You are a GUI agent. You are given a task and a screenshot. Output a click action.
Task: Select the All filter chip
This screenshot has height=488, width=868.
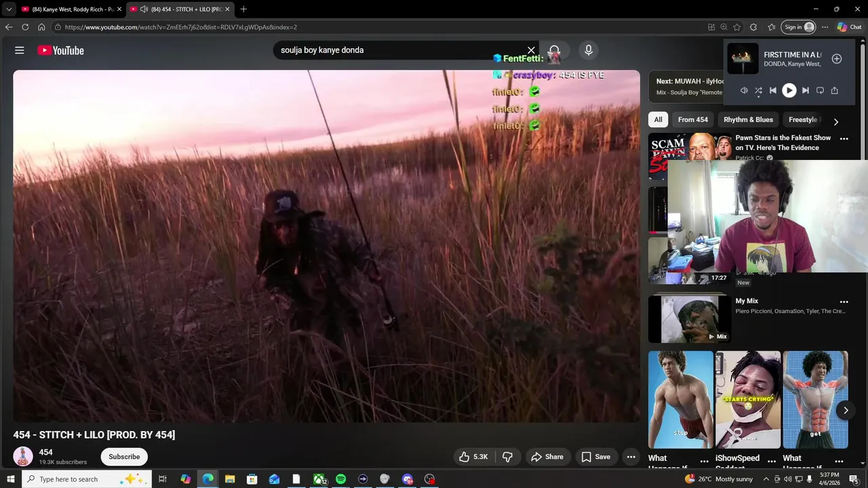pos(658,119)
